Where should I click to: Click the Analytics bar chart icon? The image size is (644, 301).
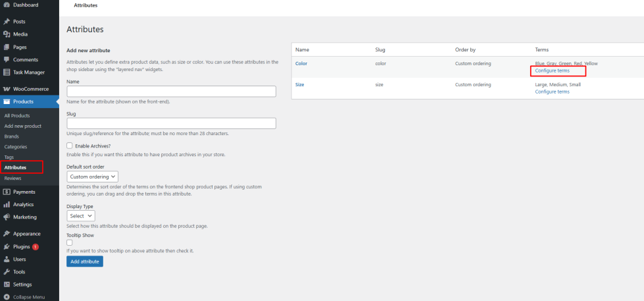pyautogui.click(x=7, y=204)
